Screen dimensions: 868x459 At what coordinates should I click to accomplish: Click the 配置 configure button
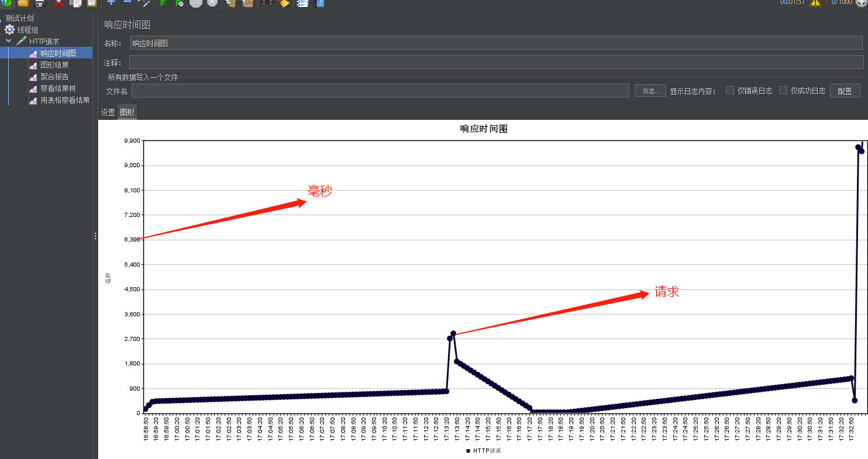845,91
